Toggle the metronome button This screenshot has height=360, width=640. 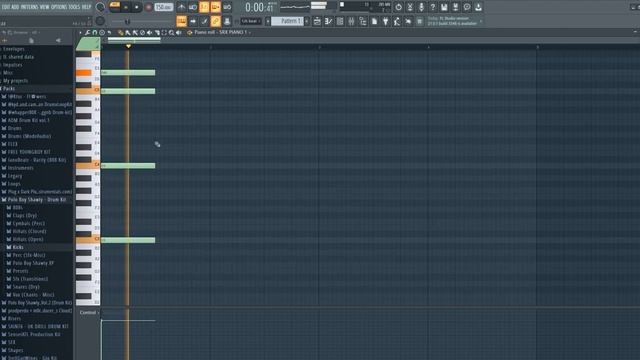181,7
